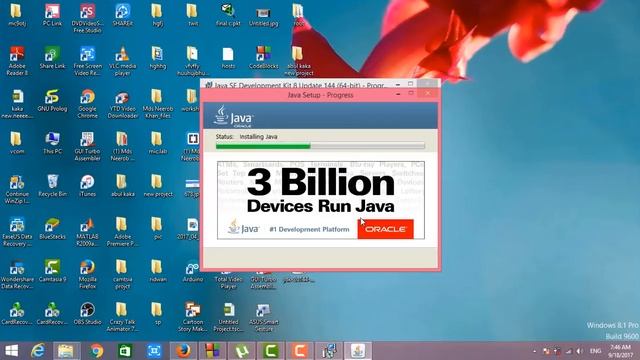
Task: Select the highbg file icon
Action: tap(158, 58)
